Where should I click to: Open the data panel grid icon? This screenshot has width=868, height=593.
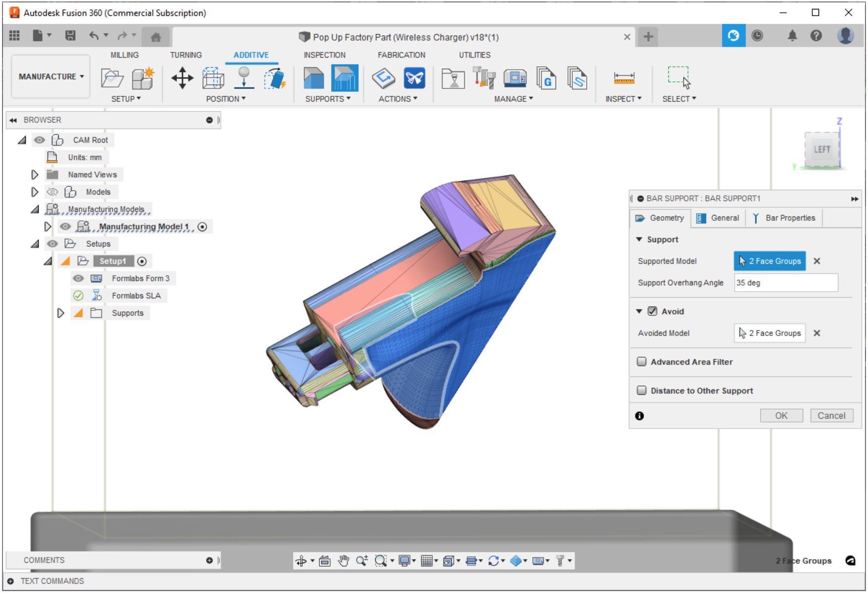point(15,36)
